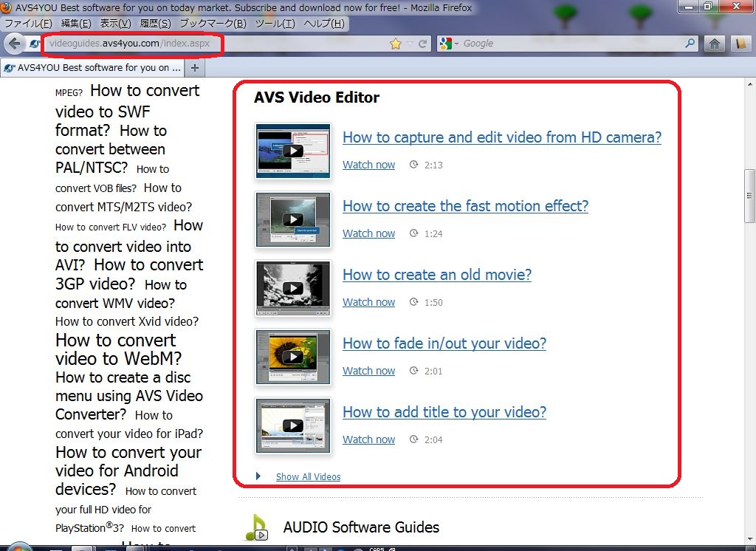Open 'How to convert FLV video?' link
The height and width of the screenshot is (551, 756).
111,227
